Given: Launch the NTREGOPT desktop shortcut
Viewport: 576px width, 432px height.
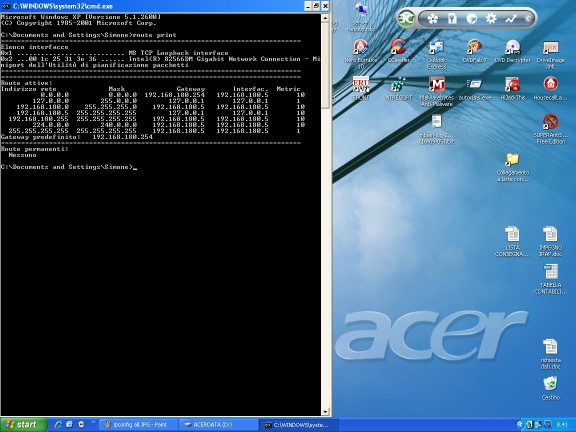Looking at the screenshot, I should (x=399, y=88).
